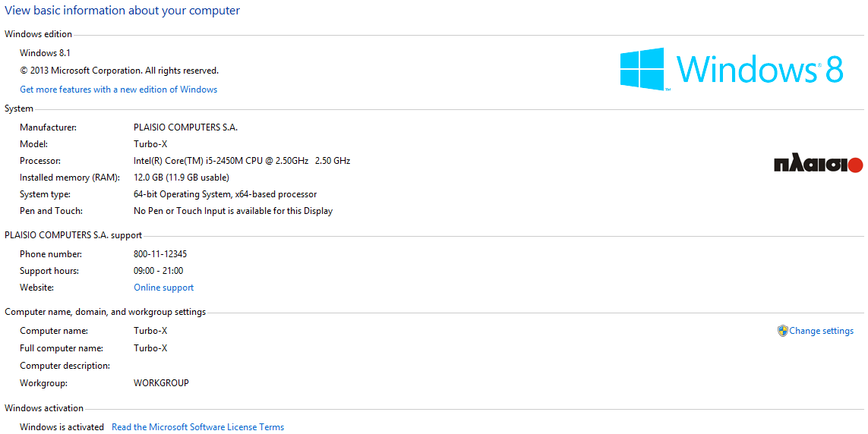This screenshot has height=434, width=868.
Task: Click the Plaisio manufacturer logo
Action: point(818,165)
